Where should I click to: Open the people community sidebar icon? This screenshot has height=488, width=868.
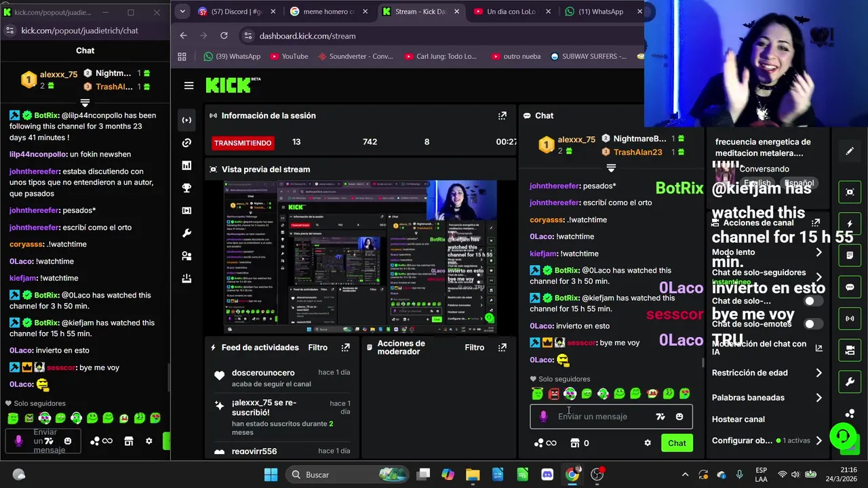[x=186, y=256]
